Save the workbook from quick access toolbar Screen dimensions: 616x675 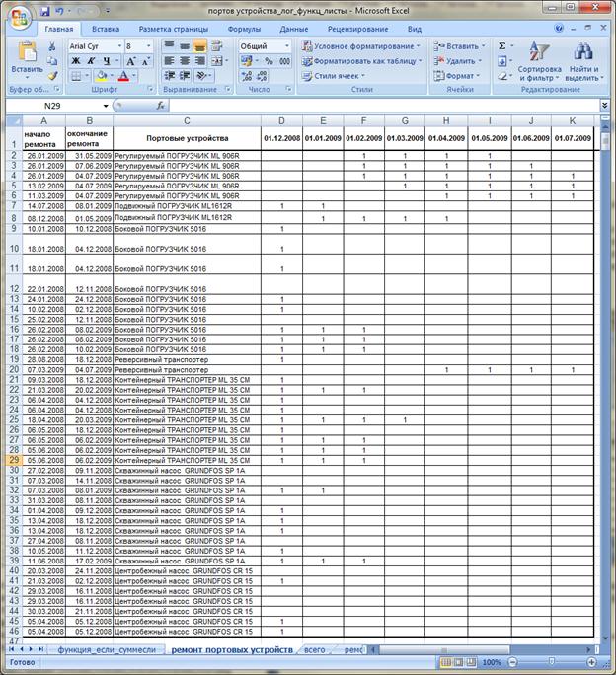point(44,11)
